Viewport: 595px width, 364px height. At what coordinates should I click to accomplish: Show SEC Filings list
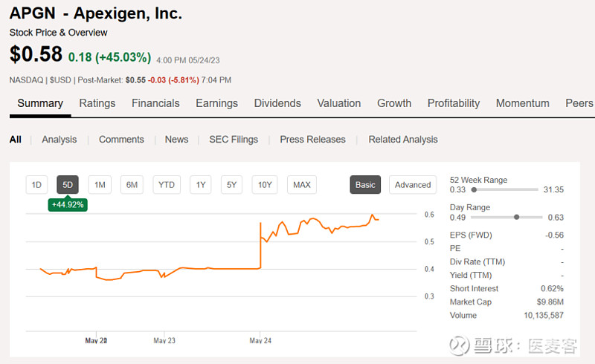[234, 140]
